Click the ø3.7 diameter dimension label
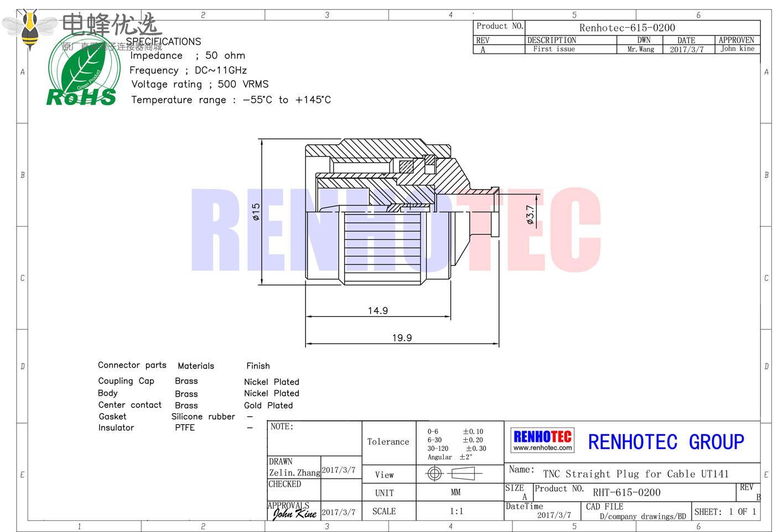This screenshot has height=532, width=773. [x=530, y=215]
